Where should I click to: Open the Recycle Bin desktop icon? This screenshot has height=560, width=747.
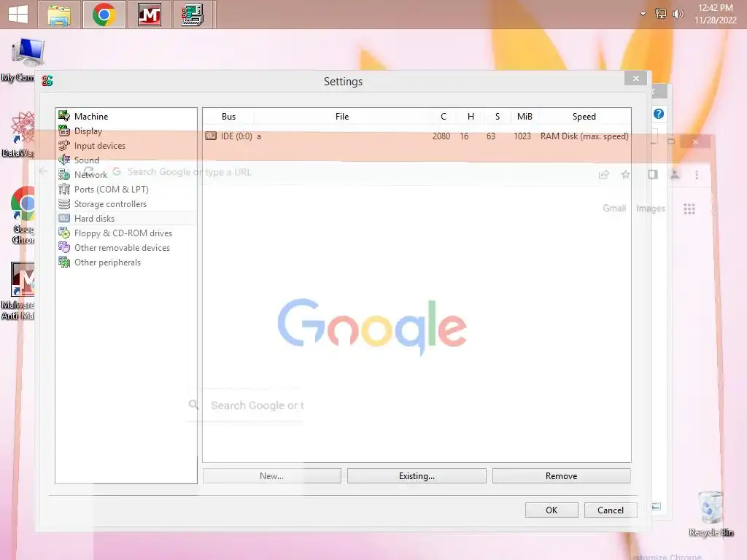[711, 514]
